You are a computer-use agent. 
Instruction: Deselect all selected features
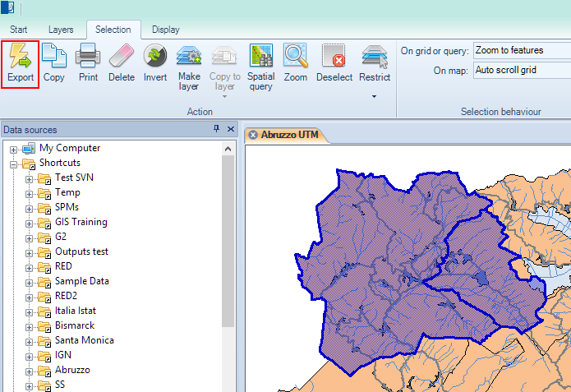(334, 63)
